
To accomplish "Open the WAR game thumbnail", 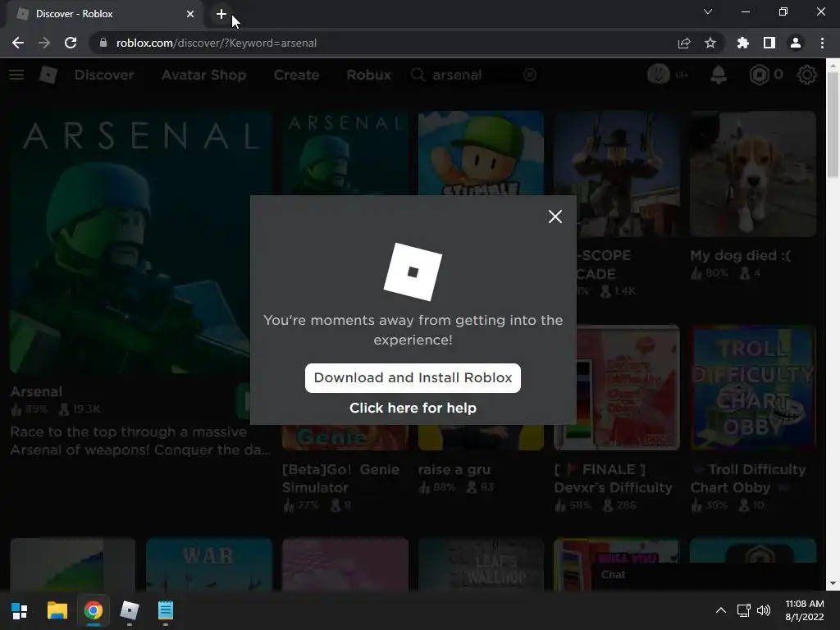I will point(209,564).
